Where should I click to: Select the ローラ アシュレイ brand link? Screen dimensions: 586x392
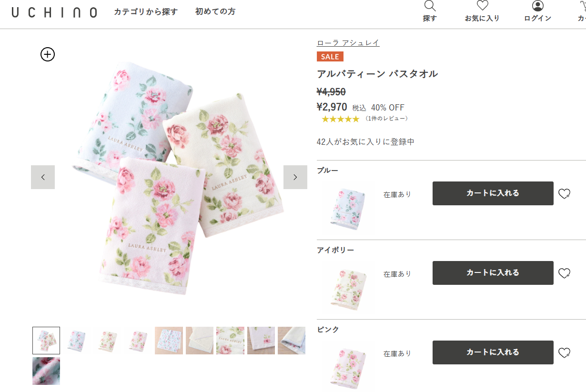[348, 42]
